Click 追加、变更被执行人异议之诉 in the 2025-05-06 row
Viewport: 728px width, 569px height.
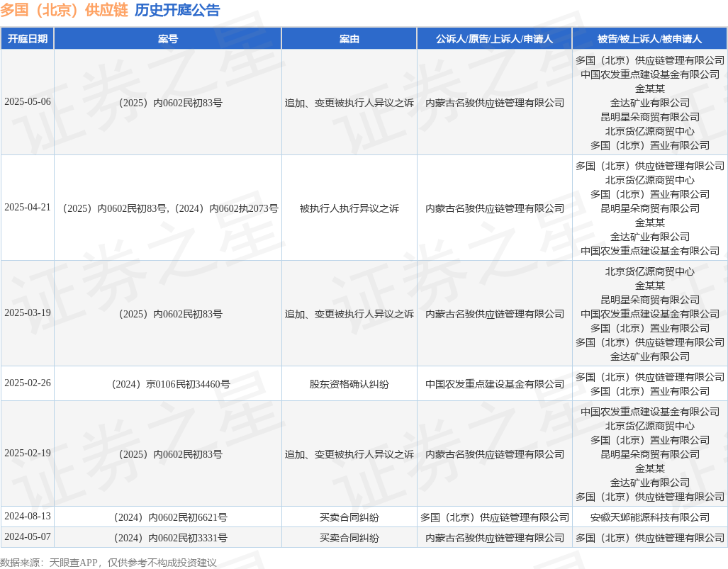(349, 103)
